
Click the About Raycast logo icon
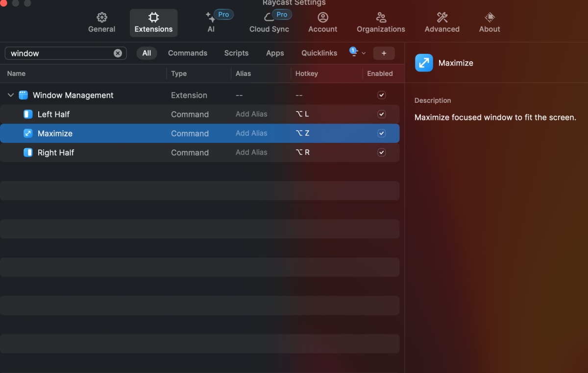point(490,18)
